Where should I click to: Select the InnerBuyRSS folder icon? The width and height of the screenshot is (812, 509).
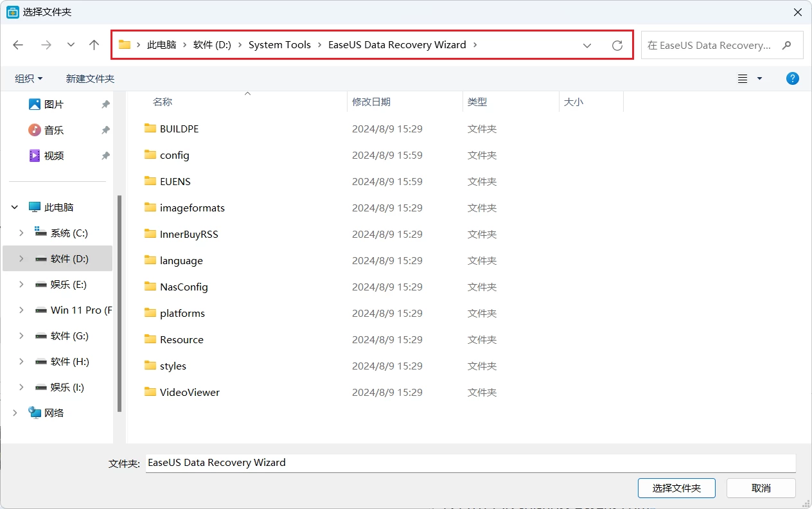(150, 234)
